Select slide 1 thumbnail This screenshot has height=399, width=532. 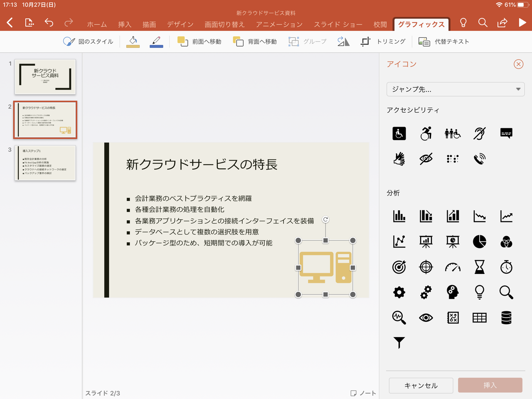click(x=45, y=76)
